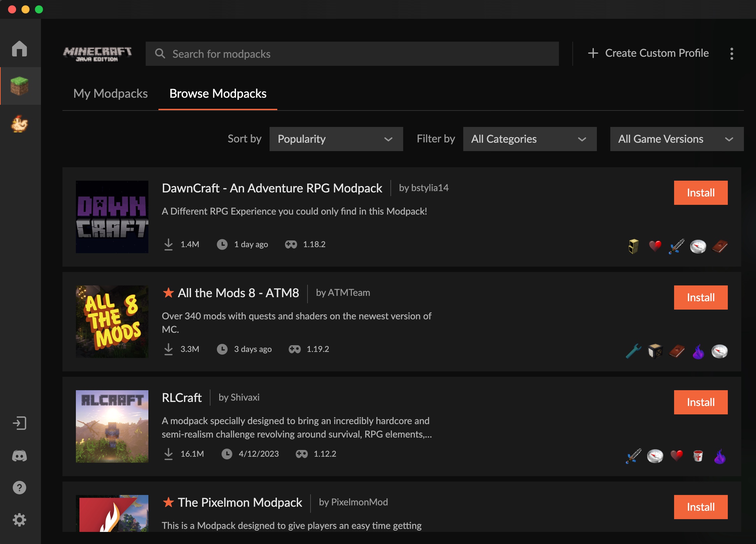Toggle the favorite star on The Pixelmon Modpack
The height and width of the screenshot is (544, 756).
[168, 502]
